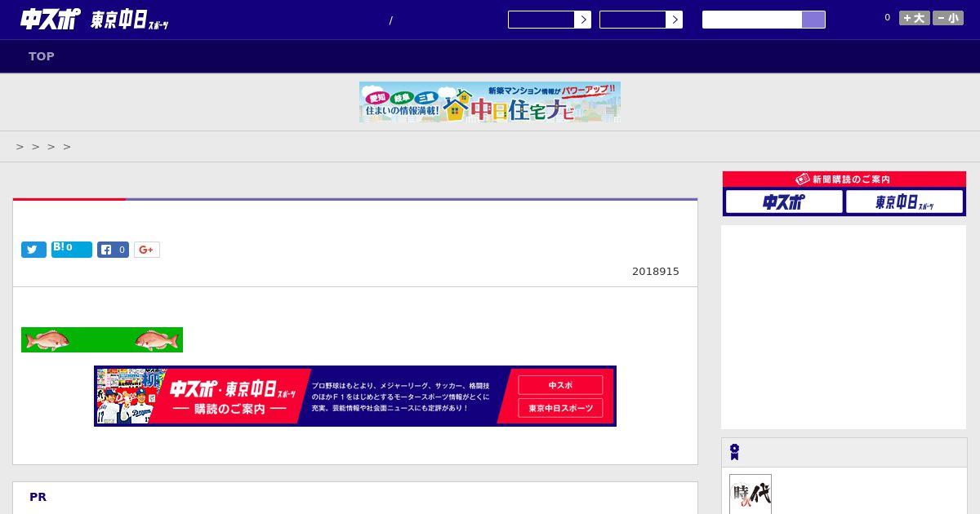Open the TOP navigation menu item
The height and width of the screenshot is (514, 980).
[x=42, y=56]
